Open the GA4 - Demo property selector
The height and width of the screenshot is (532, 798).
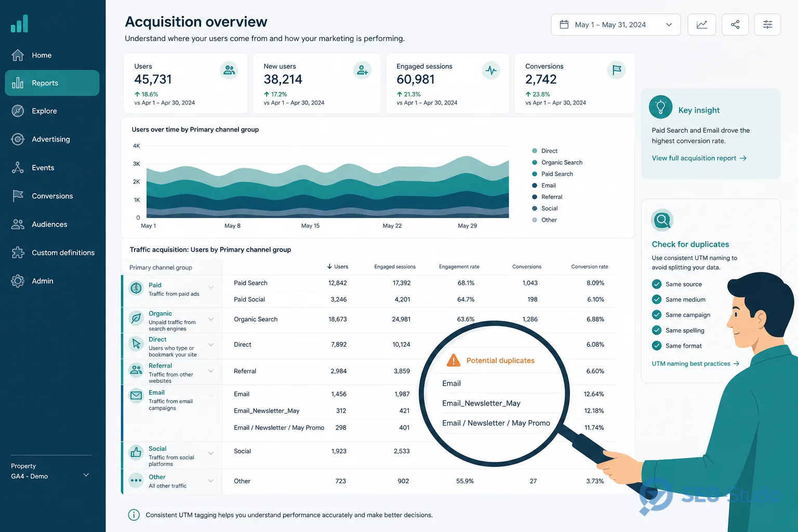(50, 471)
